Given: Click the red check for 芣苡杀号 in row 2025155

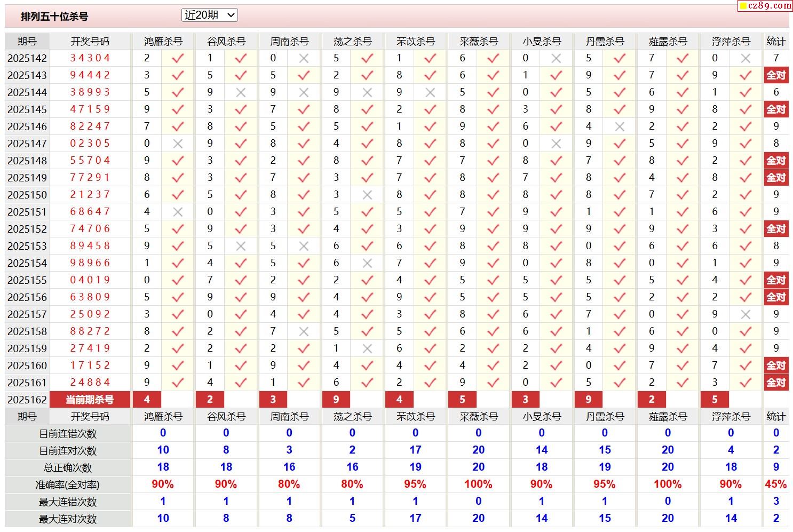Looking at the screenshot, I should (x=430, y=280).
